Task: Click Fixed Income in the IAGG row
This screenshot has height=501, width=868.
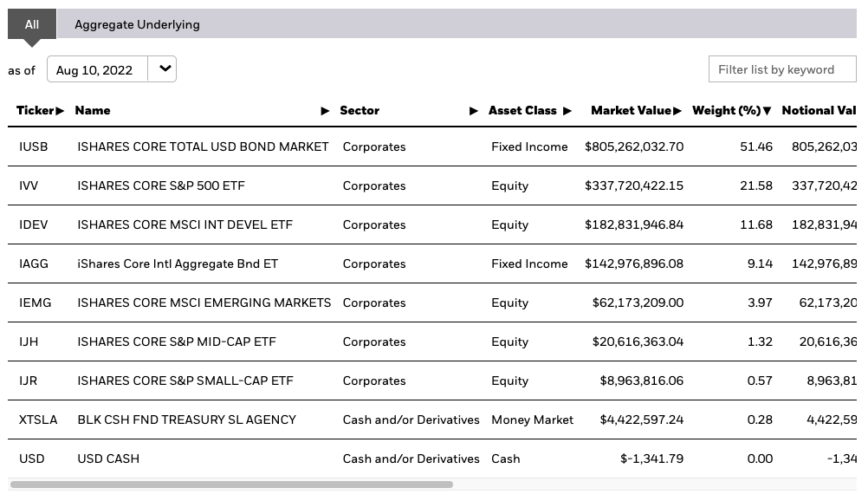Action: [529, 264]
